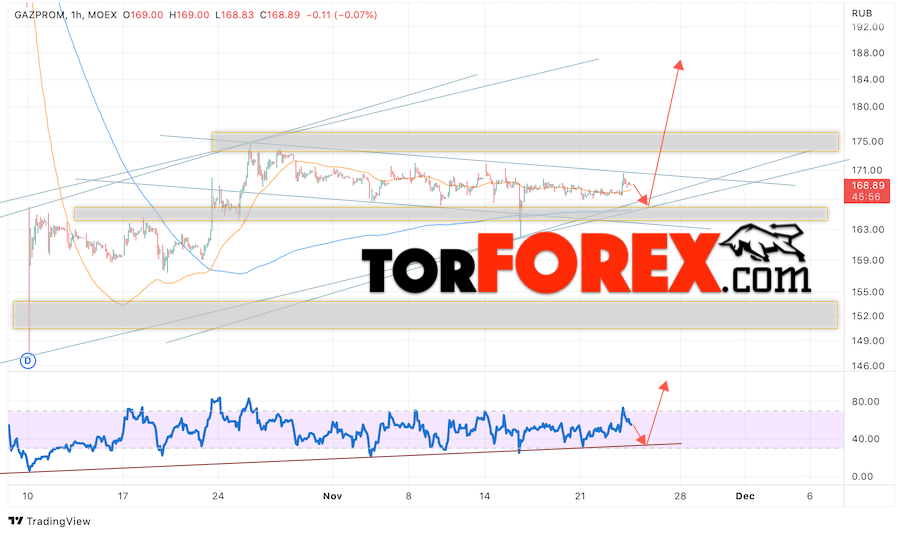Click the RSI 40.00 level label
Screen dimensions: 903x535
tap(866, 439)
